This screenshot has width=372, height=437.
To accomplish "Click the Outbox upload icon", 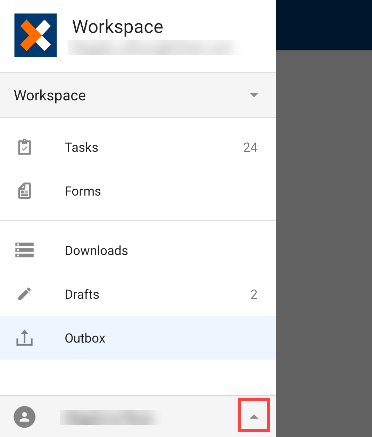I will pos(24,338).
